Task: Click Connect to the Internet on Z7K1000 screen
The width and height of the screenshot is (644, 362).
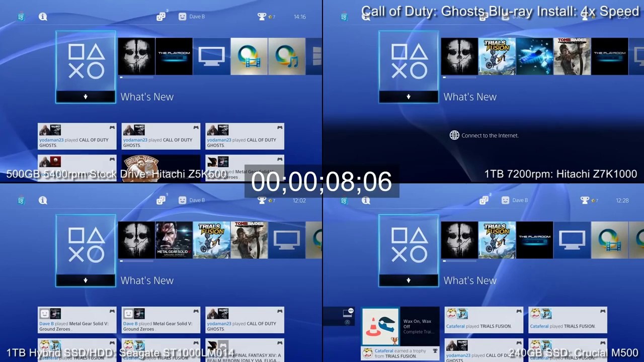Action: pyautogui.click(x=484, y=135)
